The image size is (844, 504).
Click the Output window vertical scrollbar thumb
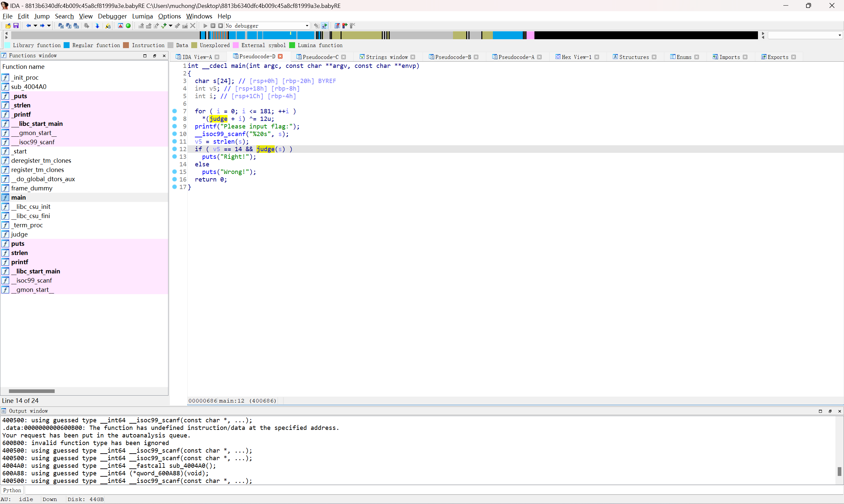coord(839,471)
